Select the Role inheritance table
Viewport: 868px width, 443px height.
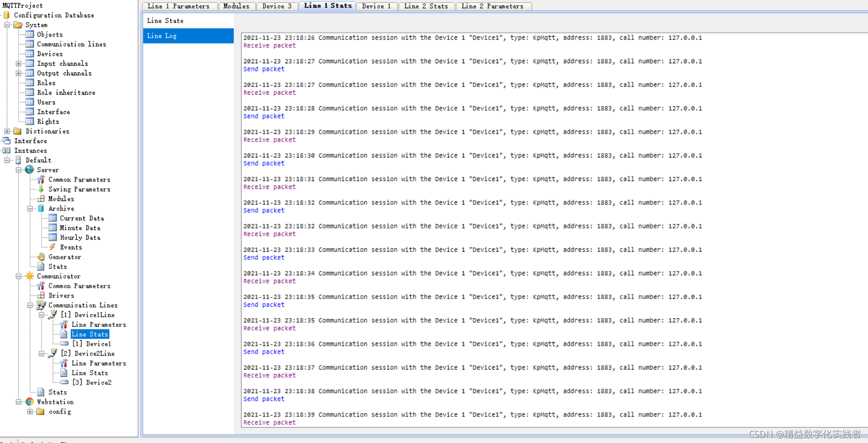click(66, 92)
